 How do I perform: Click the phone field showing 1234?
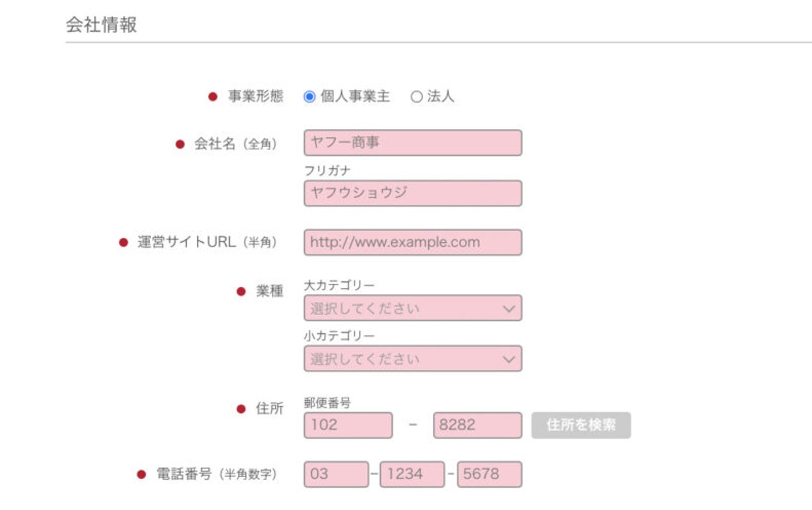click(412, 474)
